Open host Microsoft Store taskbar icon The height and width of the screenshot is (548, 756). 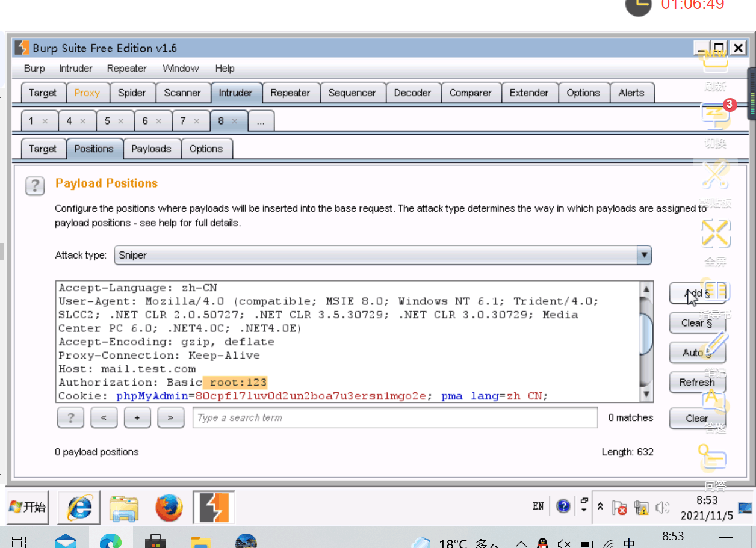(x=156, y=541)
